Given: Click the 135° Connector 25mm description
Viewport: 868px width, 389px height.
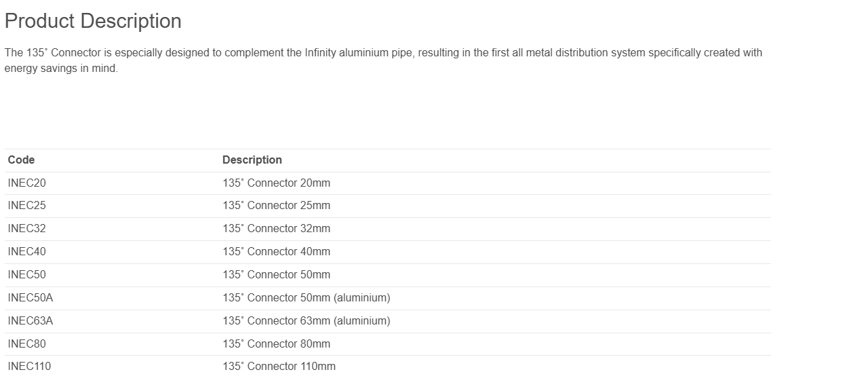Looking at the screenshot, I should click(x=276, y=206).
